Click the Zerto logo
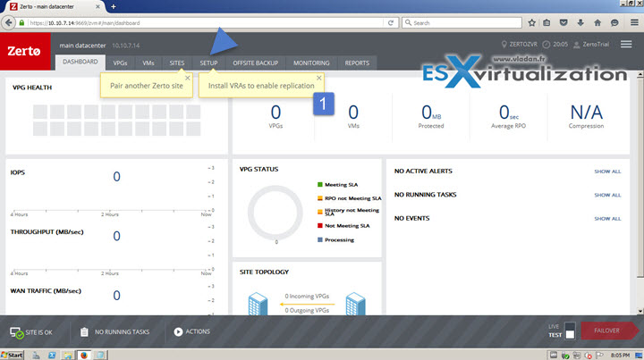 [25, 51]
